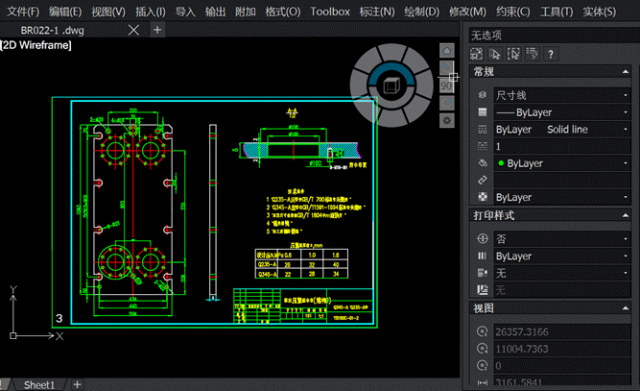
Task: Collapse the 常规 section
Action: tap(625, 72)
